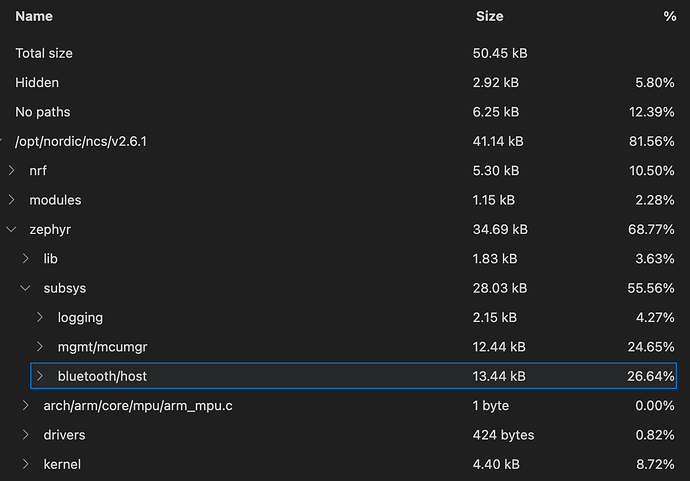Expand the logging folder chevron

40,317
